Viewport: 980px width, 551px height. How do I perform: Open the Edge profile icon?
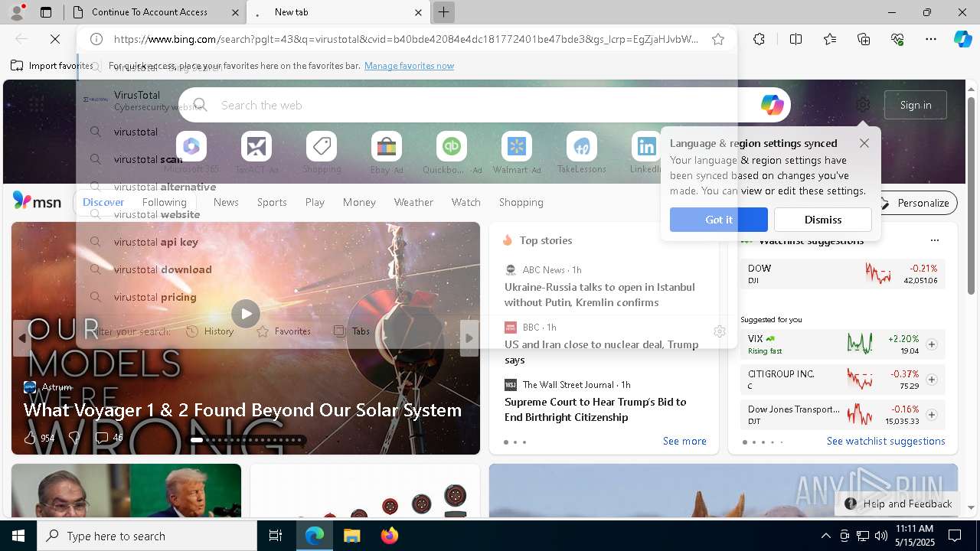[16, 12]
